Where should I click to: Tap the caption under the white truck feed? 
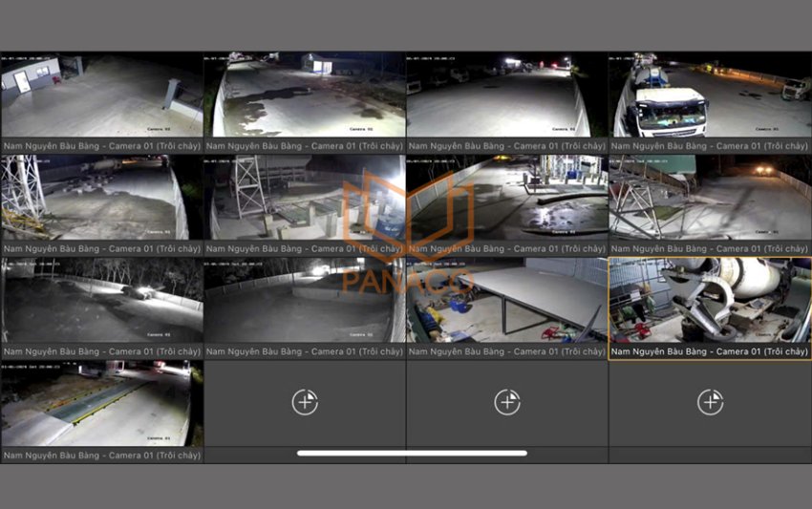[709, 146]
